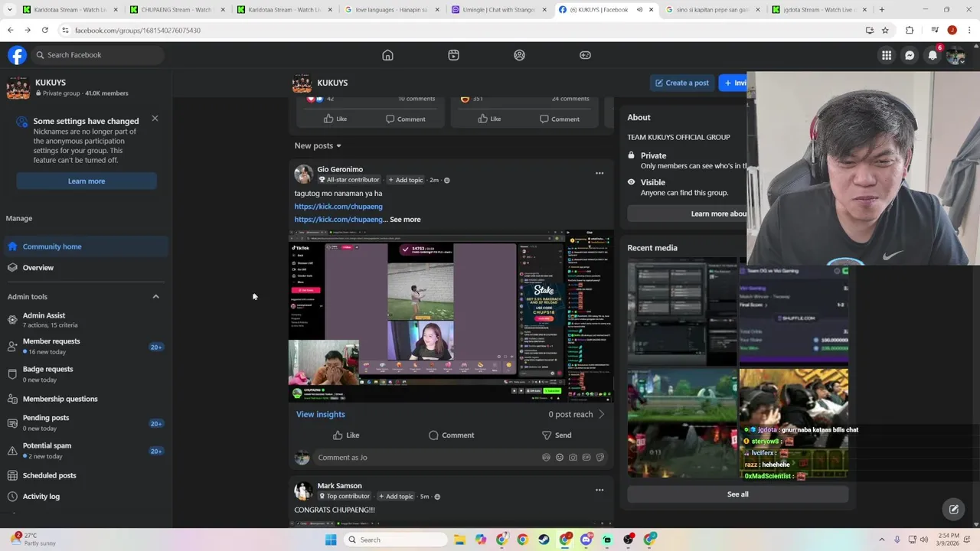This screenshot has width=980, height=551.
Task: Like the featured post with 10 comments
Action: pos(335,119)
